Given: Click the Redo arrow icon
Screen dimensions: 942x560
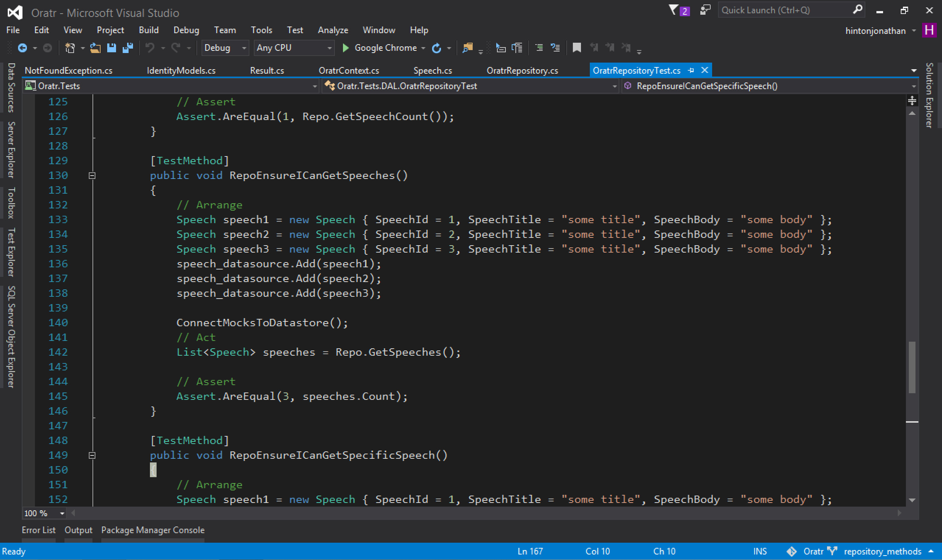Looking at the screenshot, I should pyautogui.click(x=176, y=48).
